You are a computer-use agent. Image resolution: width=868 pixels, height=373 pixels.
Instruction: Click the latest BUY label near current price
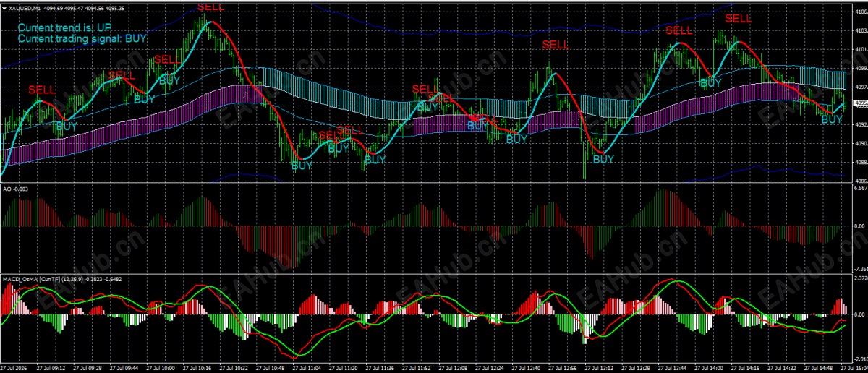(x=833, y=119)
